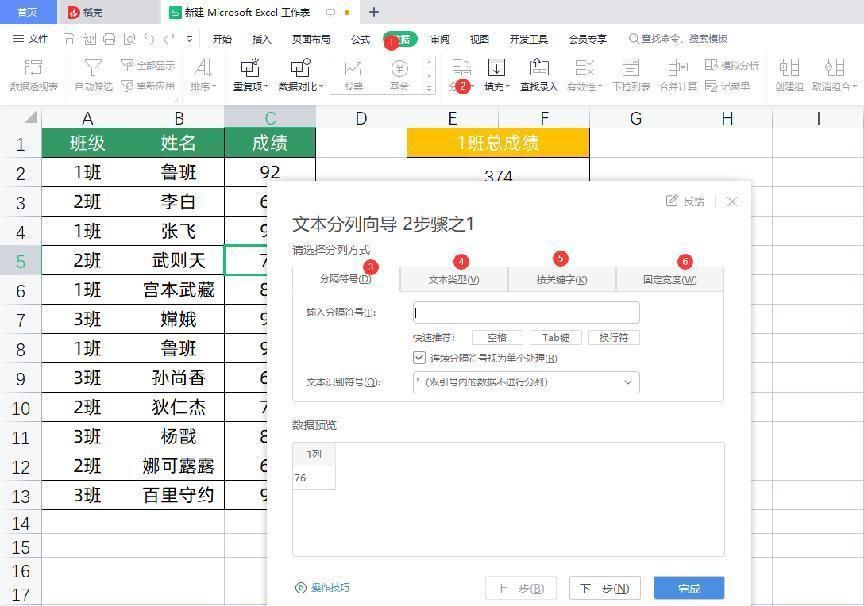Select row header 14
This screenshot has width=864, height=606.
(x=20, y=523)
